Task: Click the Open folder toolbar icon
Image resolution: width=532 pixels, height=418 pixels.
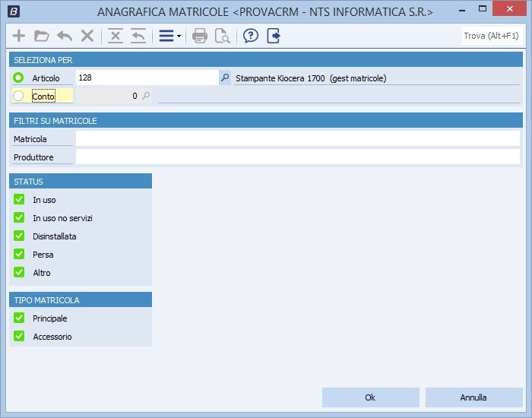Action: point(42,36)
